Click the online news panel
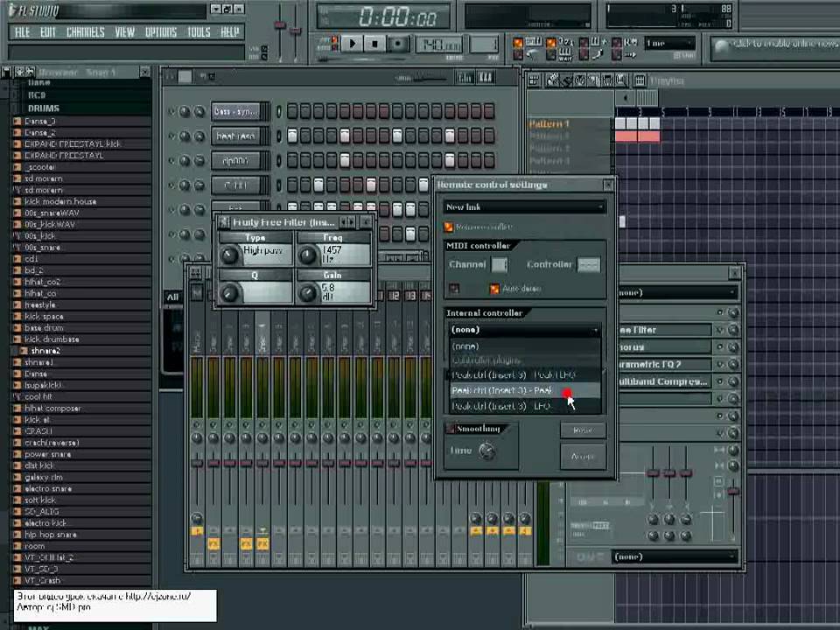This screenshot has height=630, width=840. 775,47
